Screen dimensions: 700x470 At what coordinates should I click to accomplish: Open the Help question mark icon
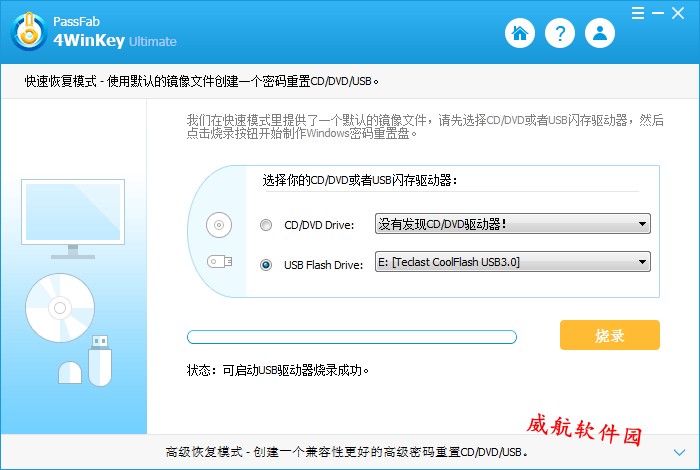(560, 33)
